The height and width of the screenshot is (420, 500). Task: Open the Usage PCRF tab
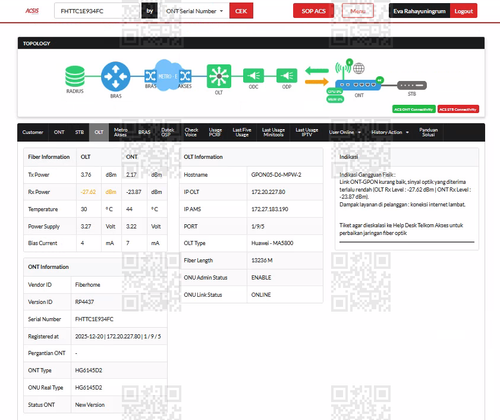[x=215, y=132]
